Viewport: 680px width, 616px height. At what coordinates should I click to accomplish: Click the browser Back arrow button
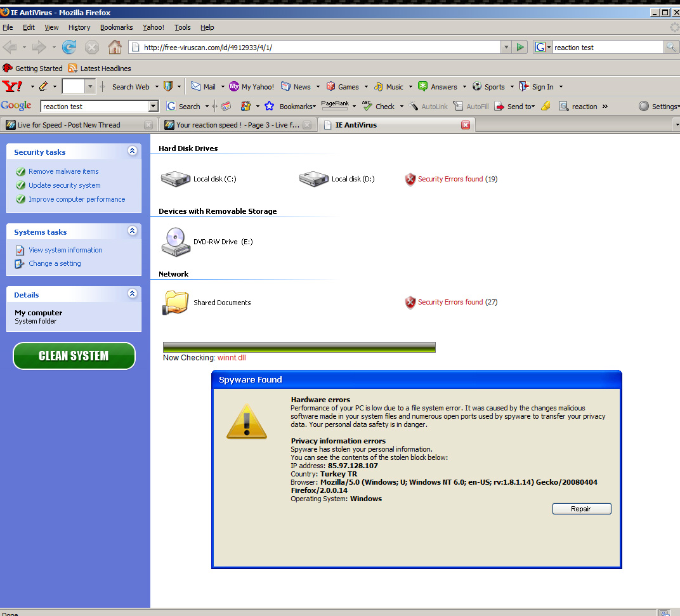[10, 47]
